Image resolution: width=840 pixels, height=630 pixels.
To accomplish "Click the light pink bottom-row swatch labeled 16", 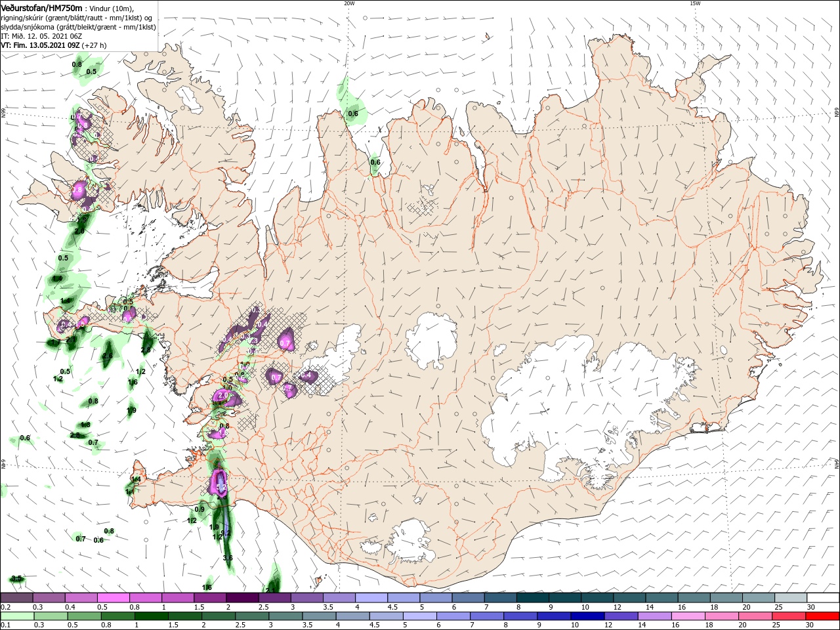I will tap(687, 616).
